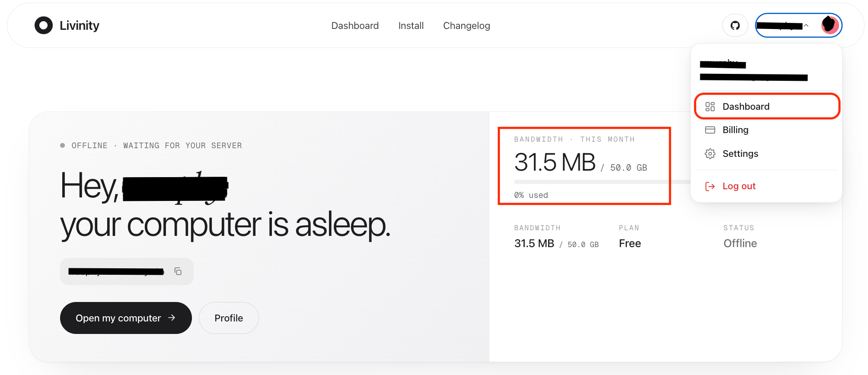
Task: Click the user avatar in header
Action: pos(829,25)
